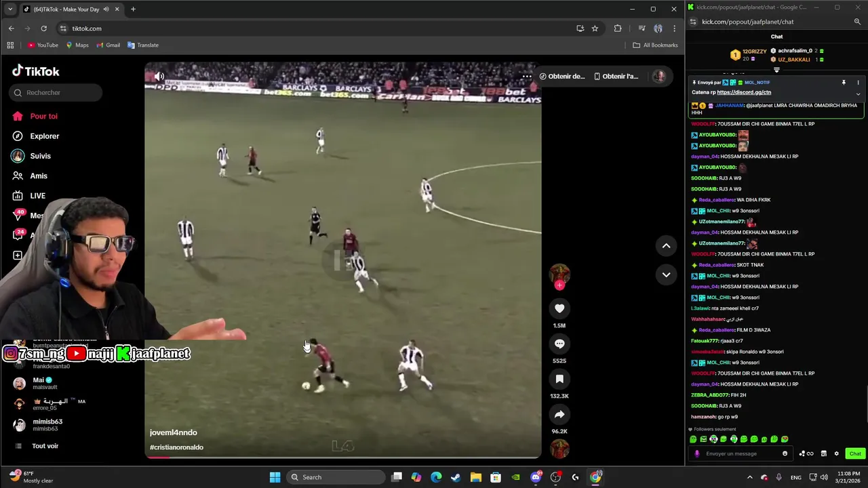Click the Obtenir l'application button

616,77
